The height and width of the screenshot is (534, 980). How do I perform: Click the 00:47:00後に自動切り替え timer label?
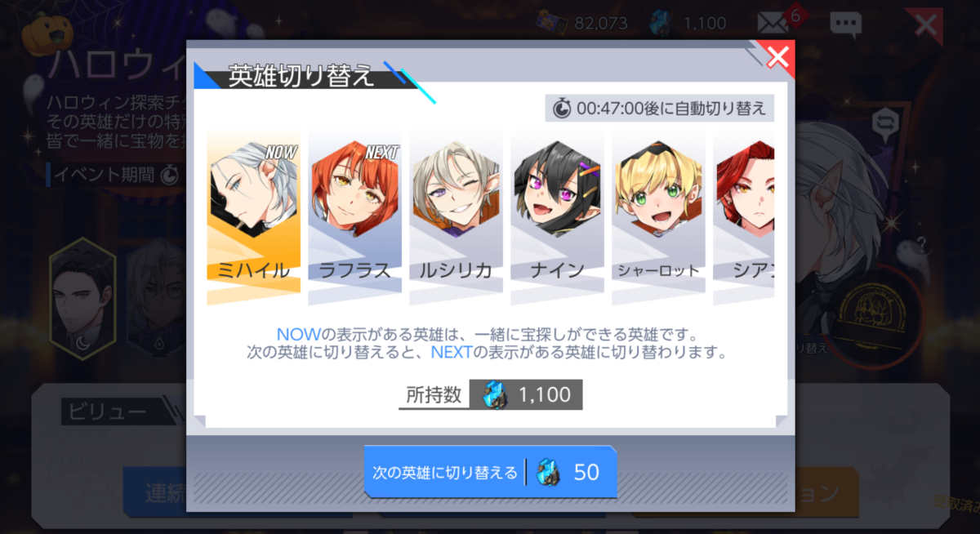click(659, 108)
